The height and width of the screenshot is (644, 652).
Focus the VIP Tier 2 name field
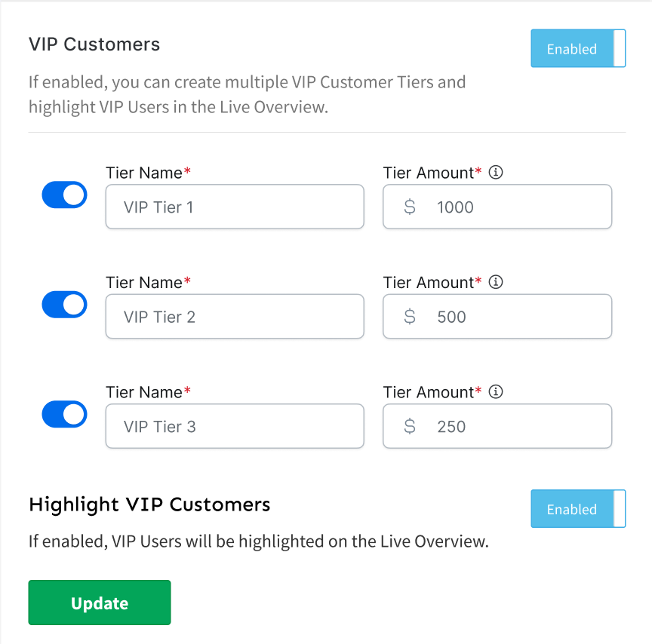[x=235, y=317]
